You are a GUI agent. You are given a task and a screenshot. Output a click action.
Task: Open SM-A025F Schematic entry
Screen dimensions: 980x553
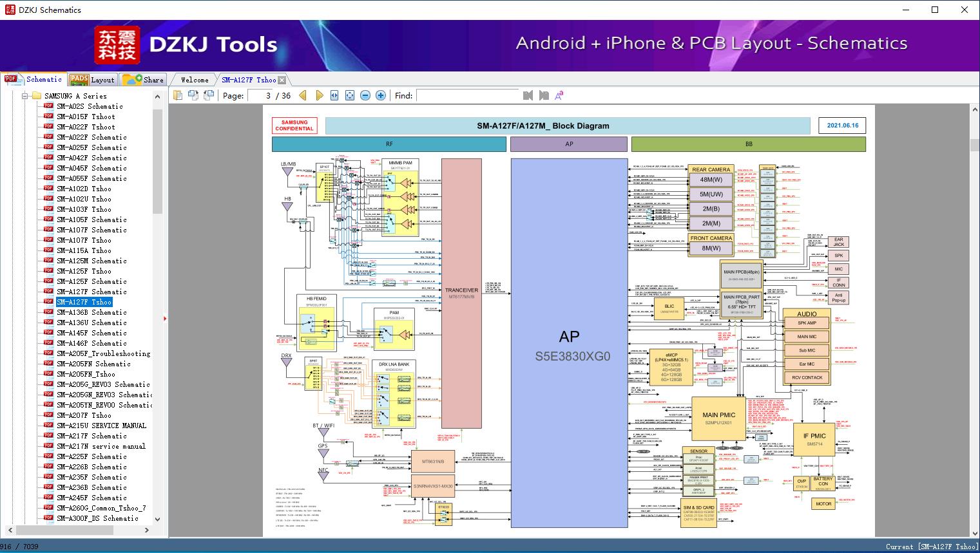pyautogui.click(x=91, y=147)
